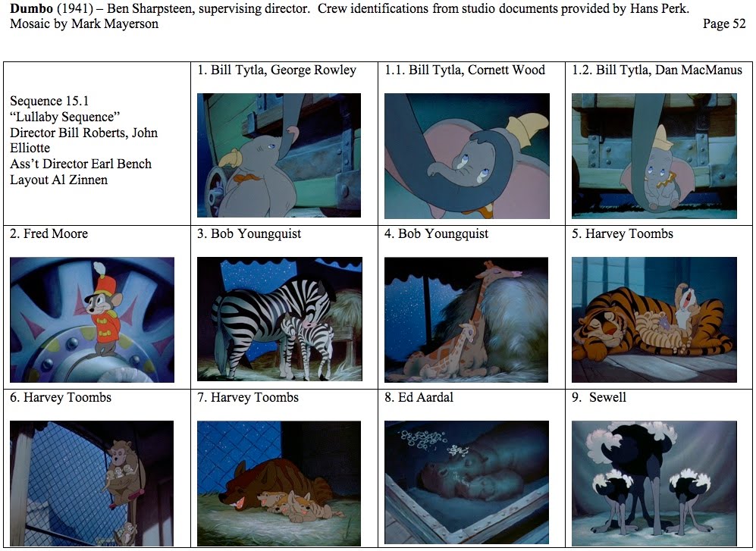Click Mosaic by Mark Mayerson credit
756x551 pixels.
tap(84, 23)
